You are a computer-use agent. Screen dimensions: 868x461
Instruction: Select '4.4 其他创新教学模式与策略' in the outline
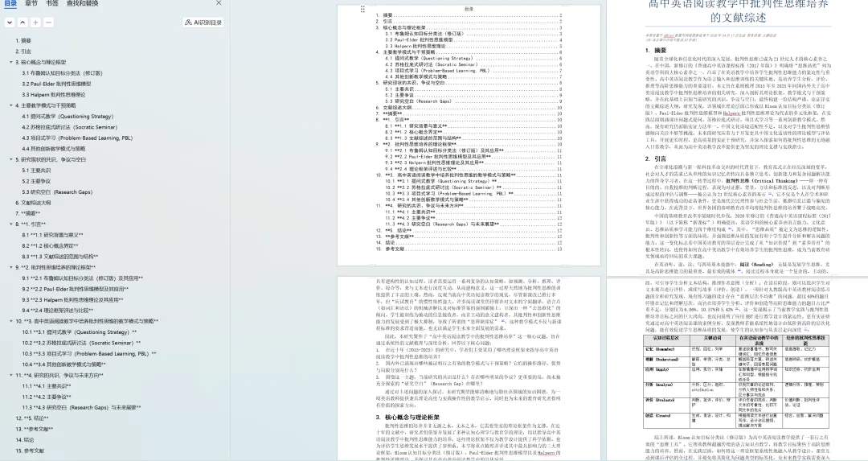[x=54, y=149]
